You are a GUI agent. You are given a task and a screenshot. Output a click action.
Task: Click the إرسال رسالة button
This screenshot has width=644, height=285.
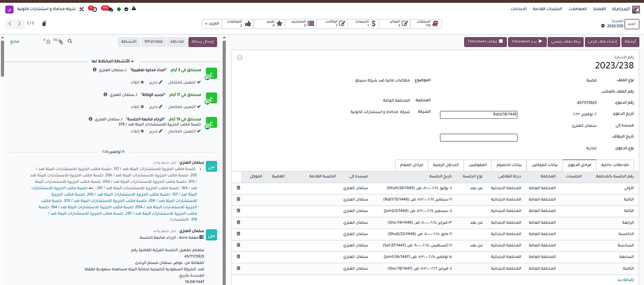(203, 41)
